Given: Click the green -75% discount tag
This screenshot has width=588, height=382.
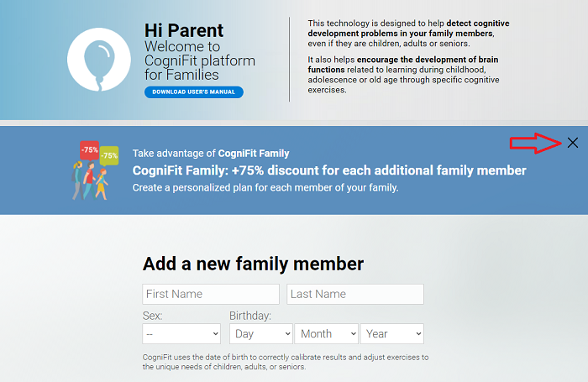Looking at the screenshot, I should [109, 155].
